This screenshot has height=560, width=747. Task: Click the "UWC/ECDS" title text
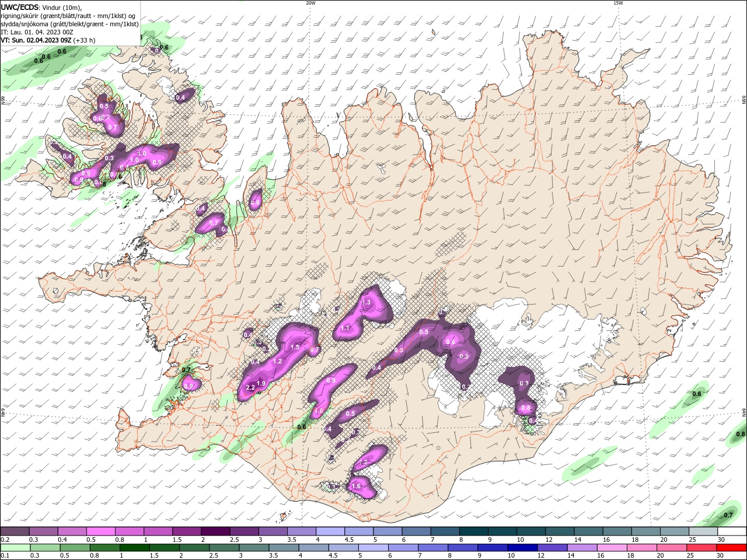(x=20, y=7)
